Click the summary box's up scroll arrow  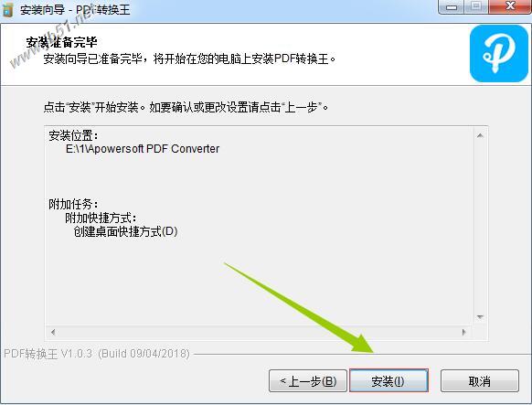click(480, 135)
